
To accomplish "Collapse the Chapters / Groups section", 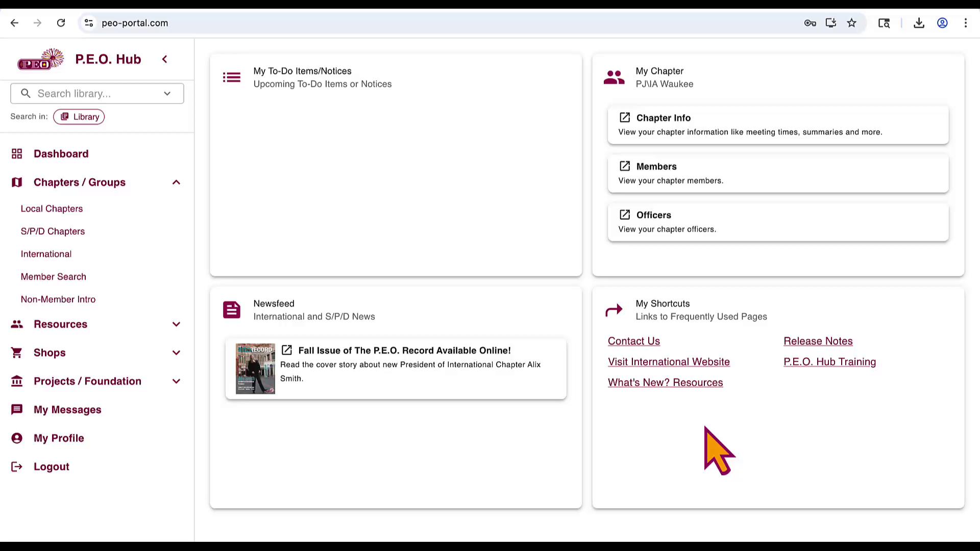I will 176,182.
